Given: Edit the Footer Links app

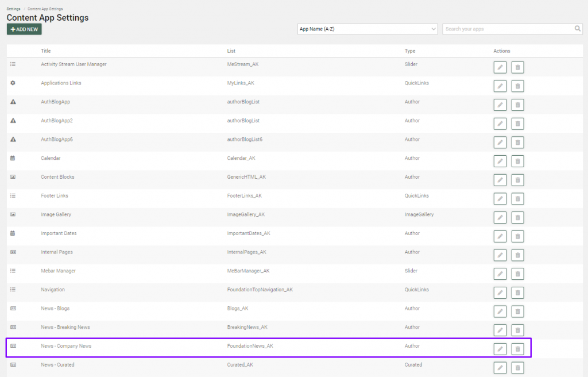Looking at the screenshot, I should [x=500, y=199].
